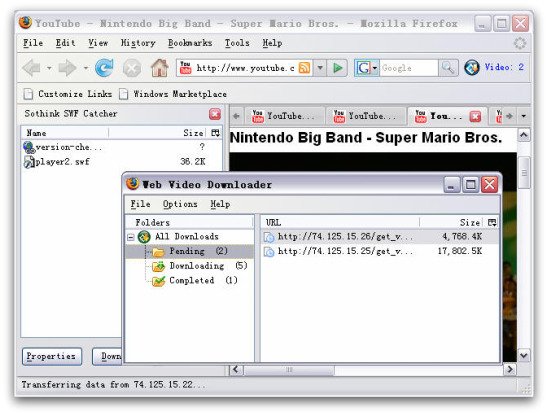Click the search magnifier icon
548x415 pixels.
click(x=448, y=68)
